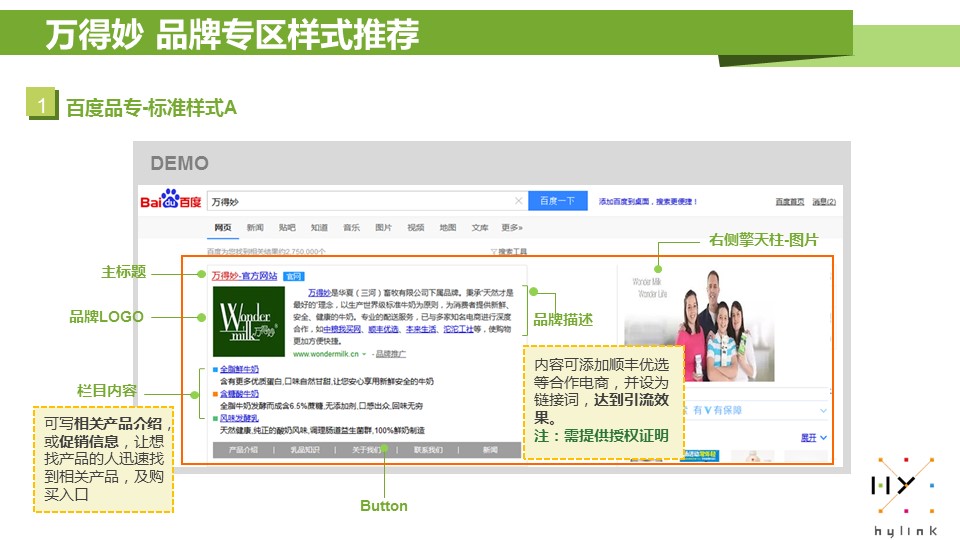Click the 联系我们 button in the bottom bar
This screenshot has height=540, width=960.
tap(428, 451)
